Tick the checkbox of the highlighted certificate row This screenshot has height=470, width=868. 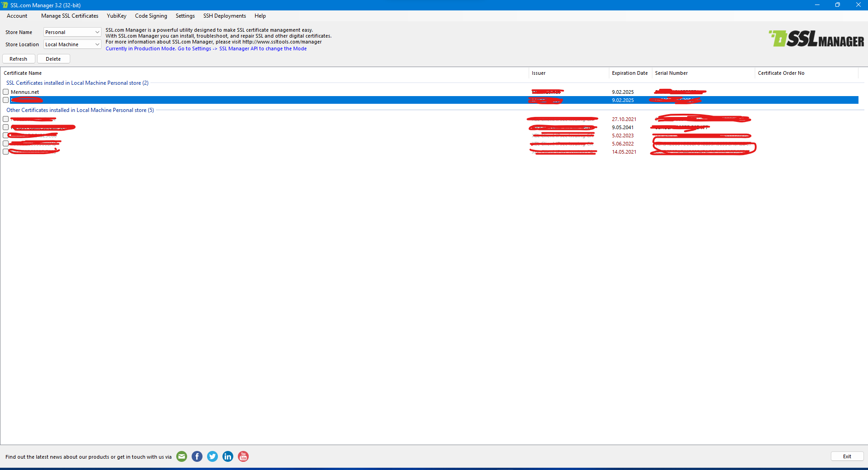point(6,100)
